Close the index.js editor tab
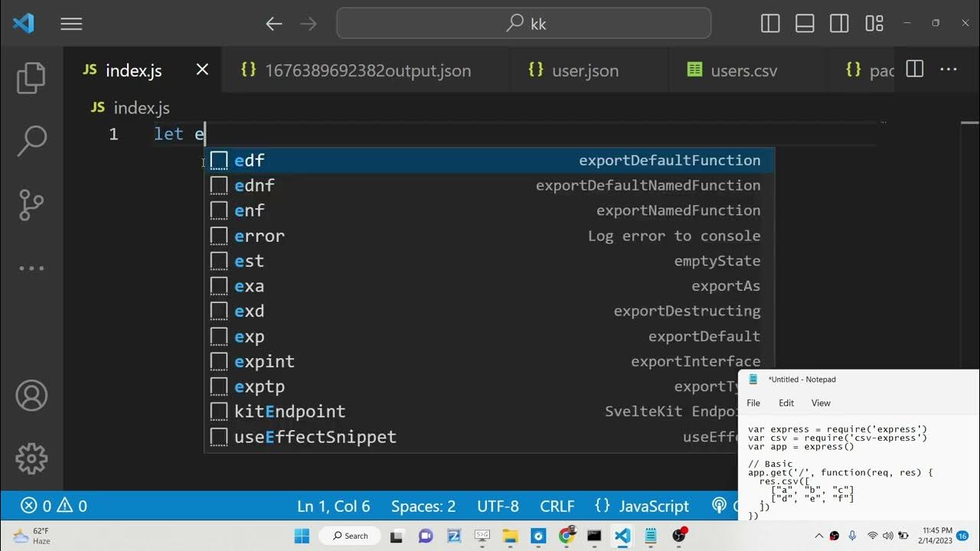The image size is (980, 551). click(202, 70)
